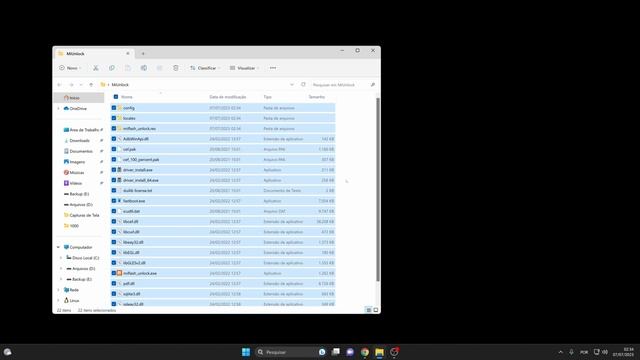Viewport: 640px width, 360px height.
Task: Open Downloads in the sidebar
Action: click(x=79, y=140)
